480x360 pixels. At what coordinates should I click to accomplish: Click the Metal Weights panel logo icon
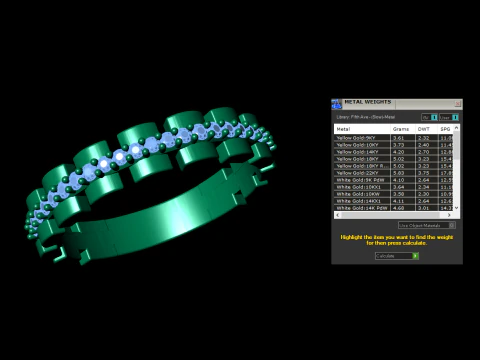(337, 104)
